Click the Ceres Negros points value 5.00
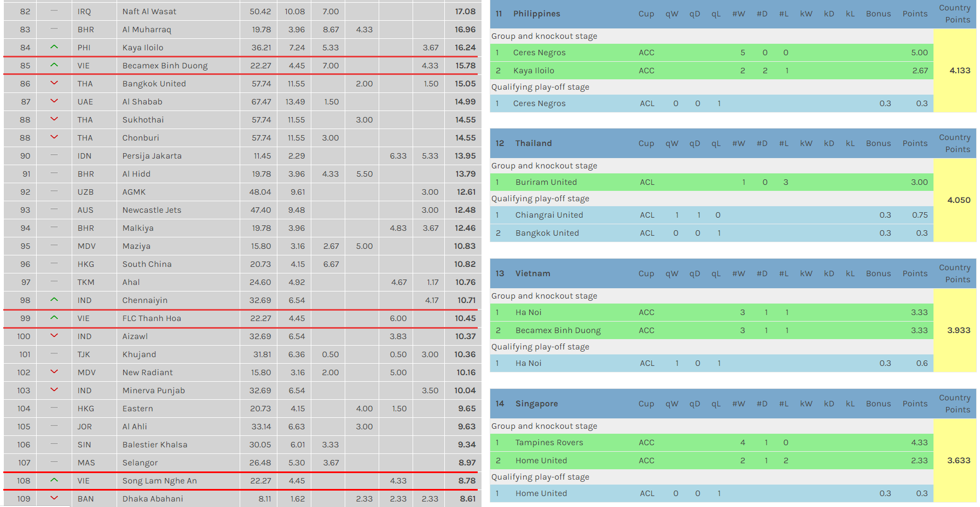Viewport: 980px width, 507px height. point(919,53)
